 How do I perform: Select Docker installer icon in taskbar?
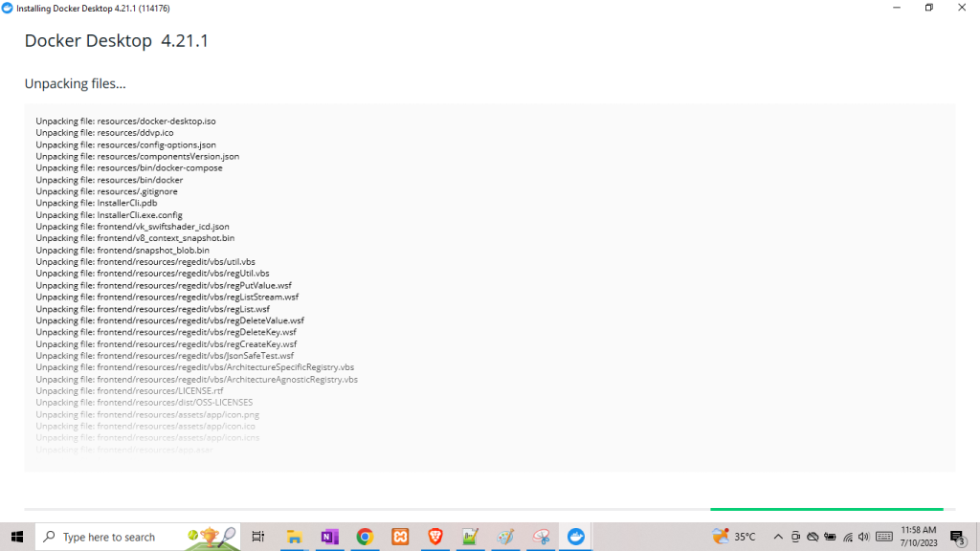pyautogui.click(x=576, y=537)
